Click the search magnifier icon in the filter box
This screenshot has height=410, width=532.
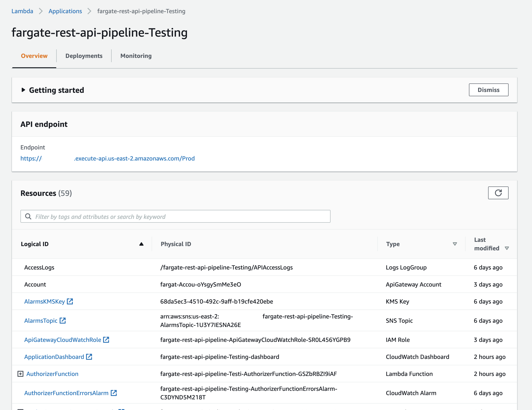pyautogui.click(x=28, y=216)
